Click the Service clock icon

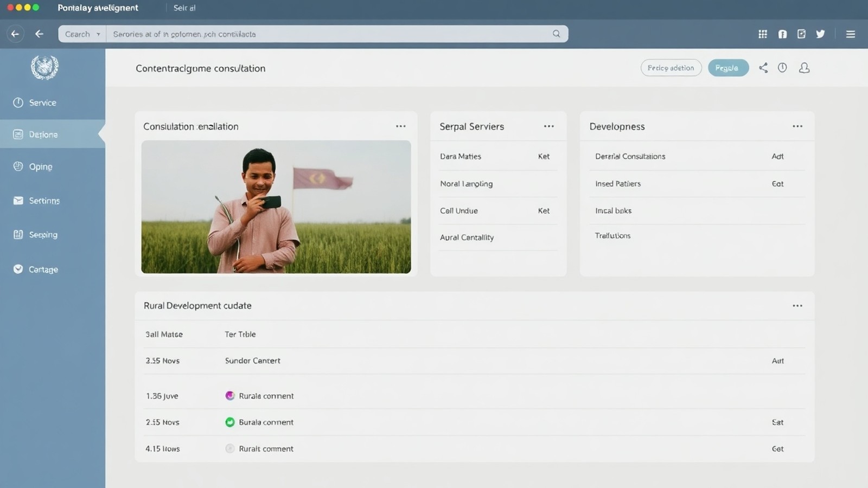(x=18, y=102)
